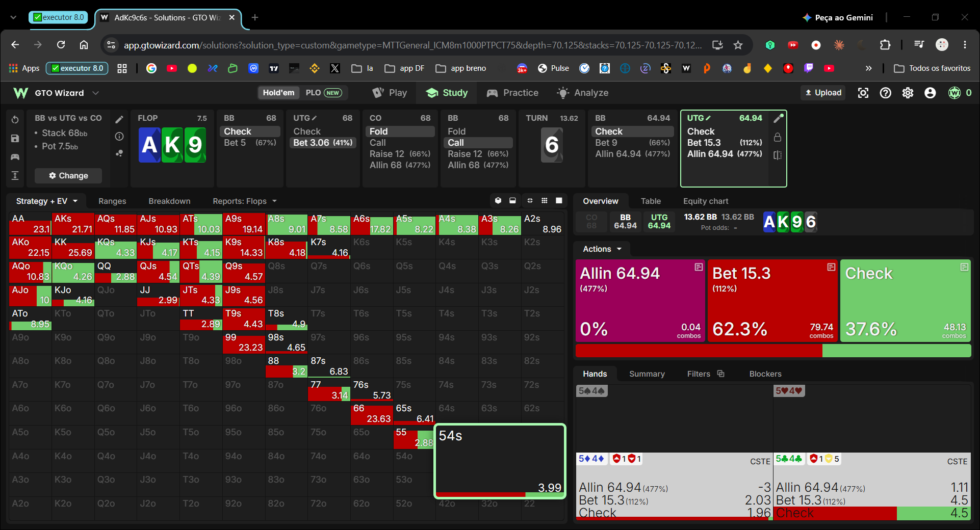Open GTO Wizard settings gear

(908, 93)
